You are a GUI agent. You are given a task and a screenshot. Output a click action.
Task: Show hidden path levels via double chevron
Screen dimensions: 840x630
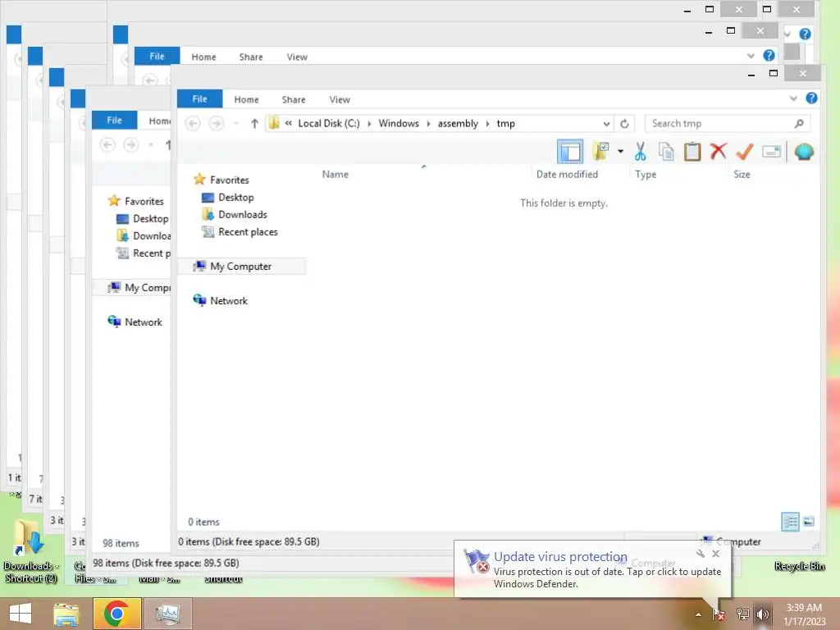288,123
